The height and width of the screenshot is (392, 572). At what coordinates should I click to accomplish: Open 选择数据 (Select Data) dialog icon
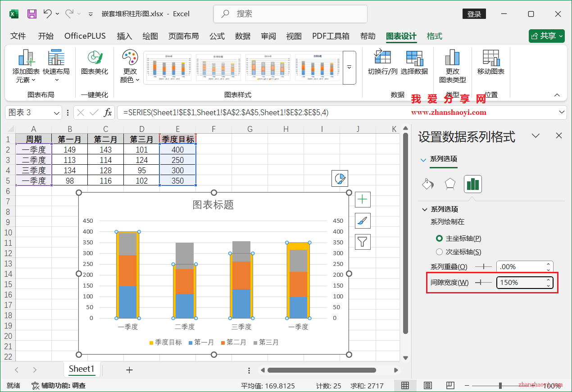414,63
